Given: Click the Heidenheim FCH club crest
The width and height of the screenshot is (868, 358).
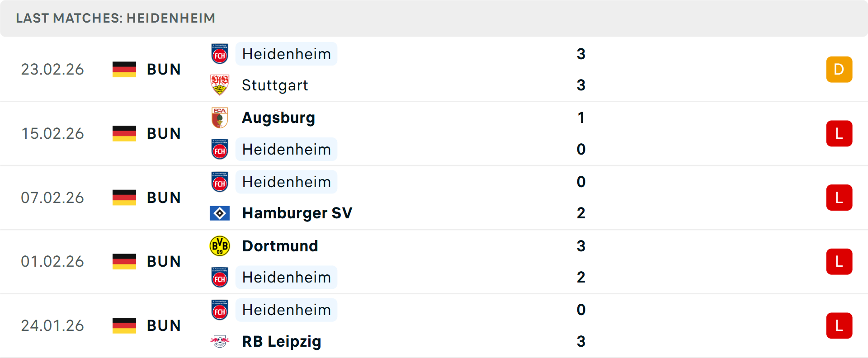Looking at the screenshot, I should tap(220, 54).
